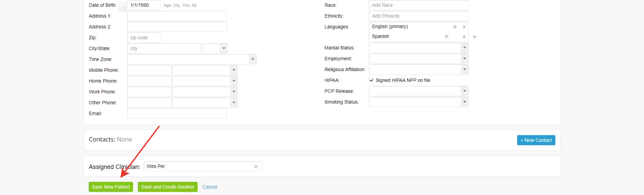Toggle Signed HIPAA NPP on file checkbox
Screen dimensions: 644x195
click(371, 80)
